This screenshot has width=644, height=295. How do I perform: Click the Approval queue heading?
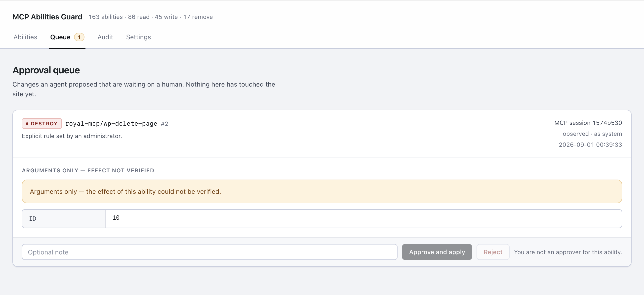point(46,70)
